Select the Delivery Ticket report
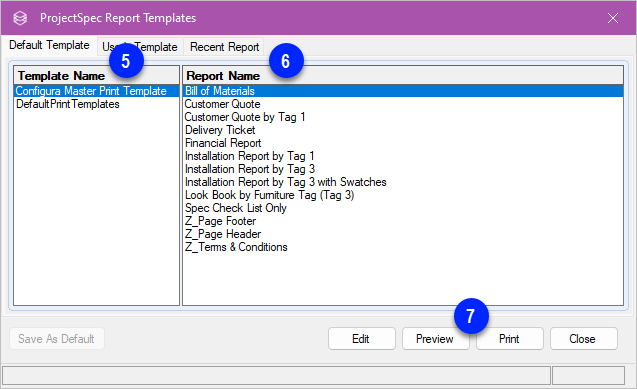Image resolution: width=637 pixels, height=389 pixels. [403, 130]
